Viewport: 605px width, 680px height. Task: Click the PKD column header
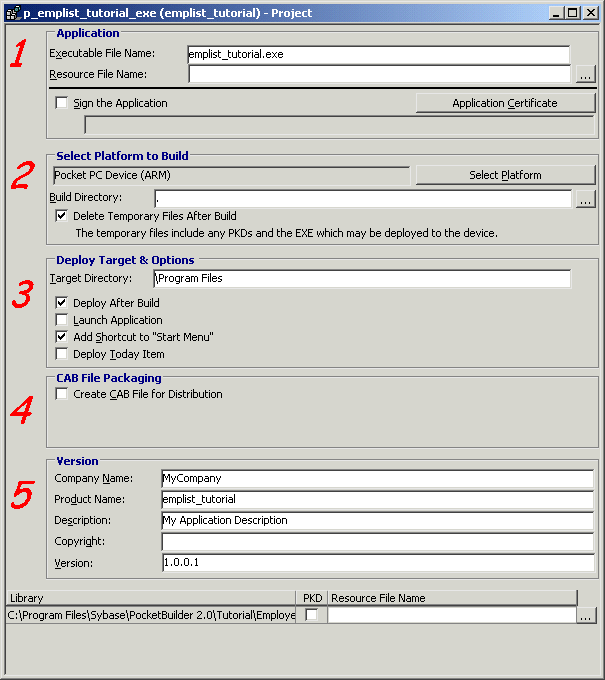click(x=312, y=598)
